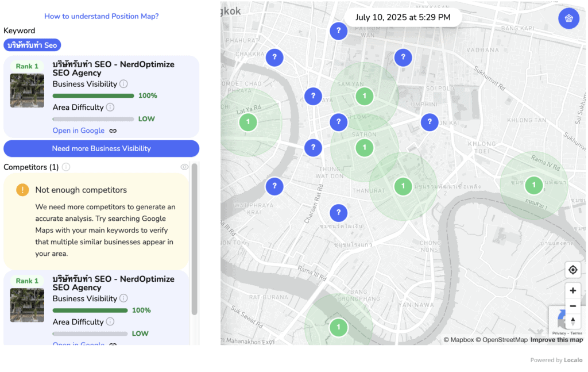Click the Not enough competitors heading
Image resolution: width=588 pixels, height=372 pixels.
click(x=81, y=190)
